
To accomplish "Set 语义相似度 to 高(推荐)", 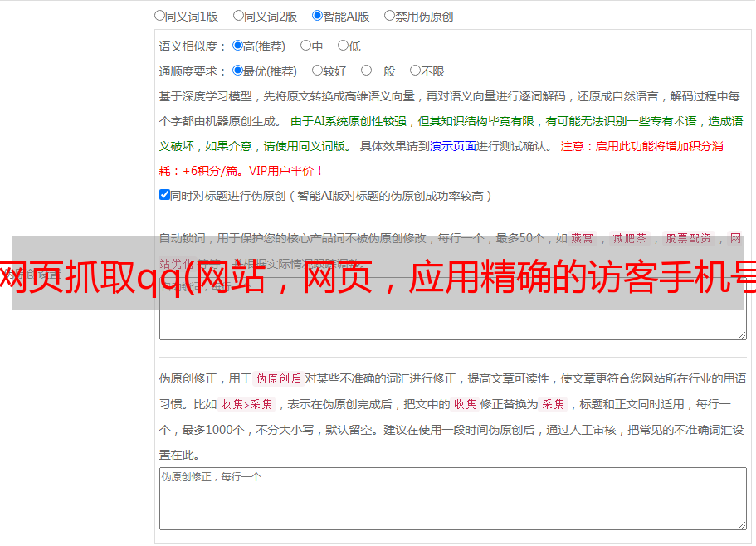I will pos(237,46).
